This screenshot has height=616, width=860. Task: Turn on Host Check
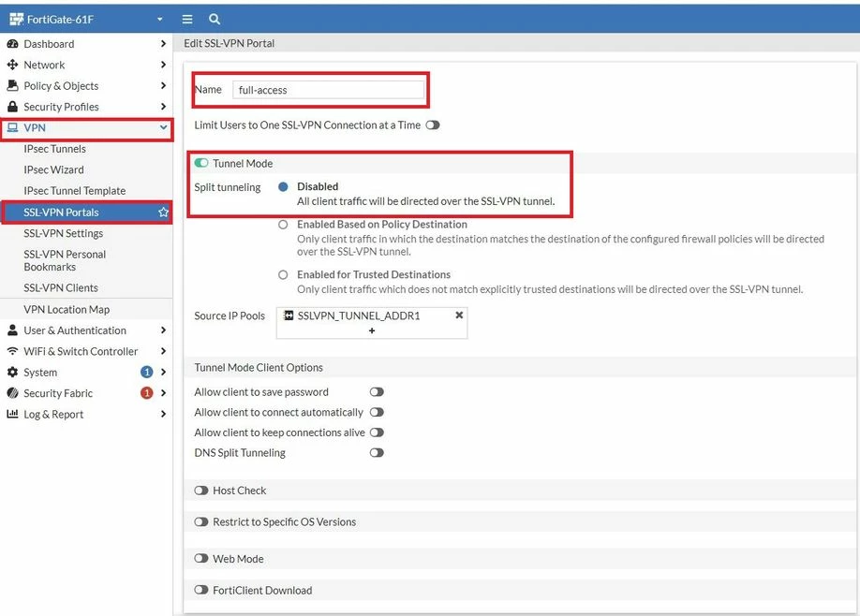pyautogui.click(x=201, y=491)
